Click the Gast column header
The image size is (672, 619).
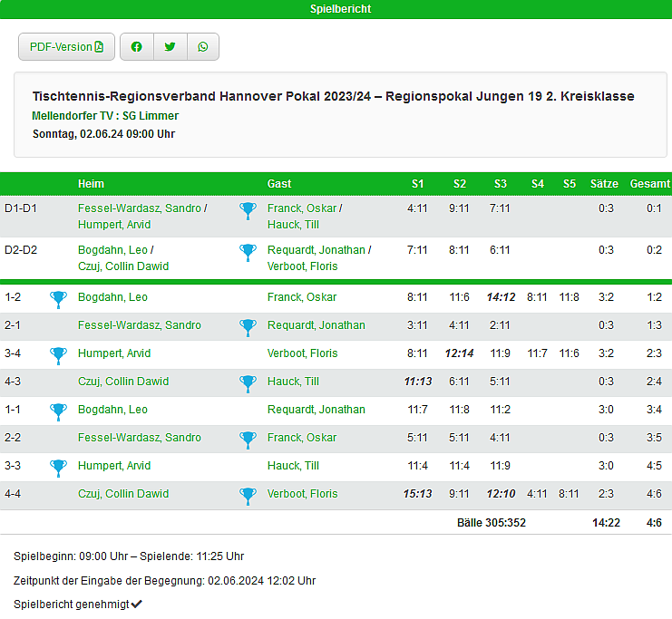coord(279,184)
